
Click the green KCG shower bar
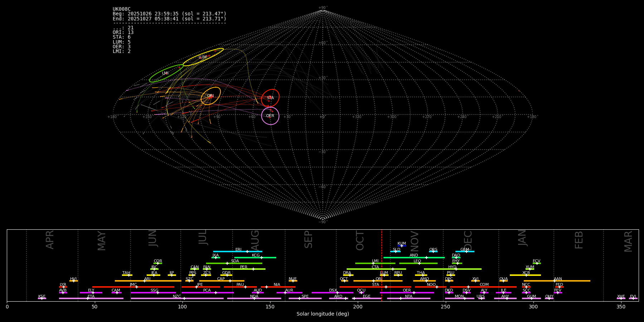[255, 257]
